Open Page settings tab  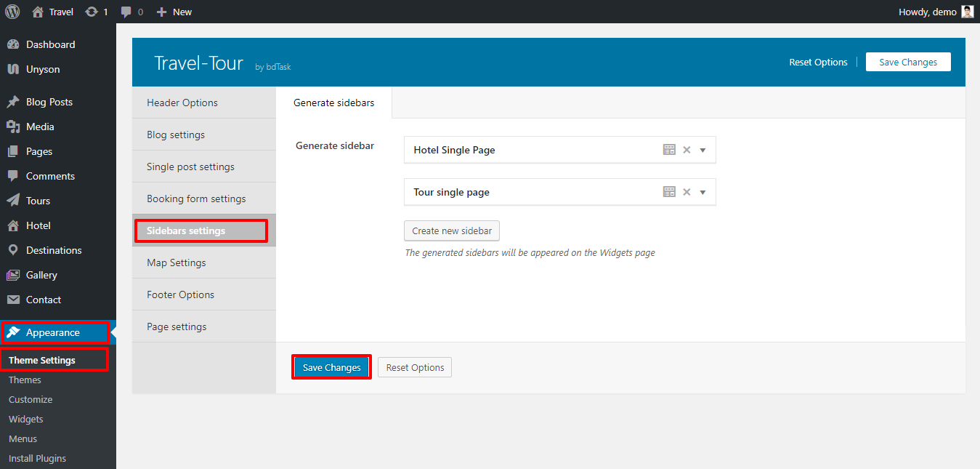coord(204,326)
